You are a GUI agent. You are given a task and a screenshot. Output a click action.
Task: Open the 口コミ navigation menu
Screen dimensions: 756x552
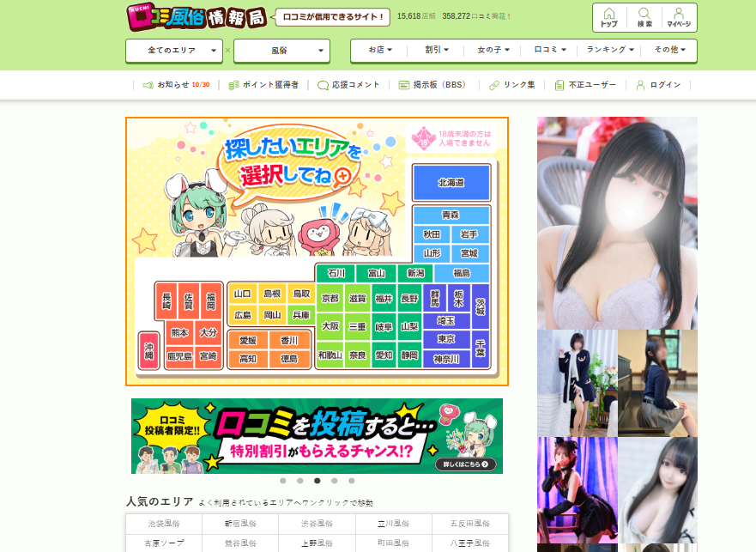550,51
